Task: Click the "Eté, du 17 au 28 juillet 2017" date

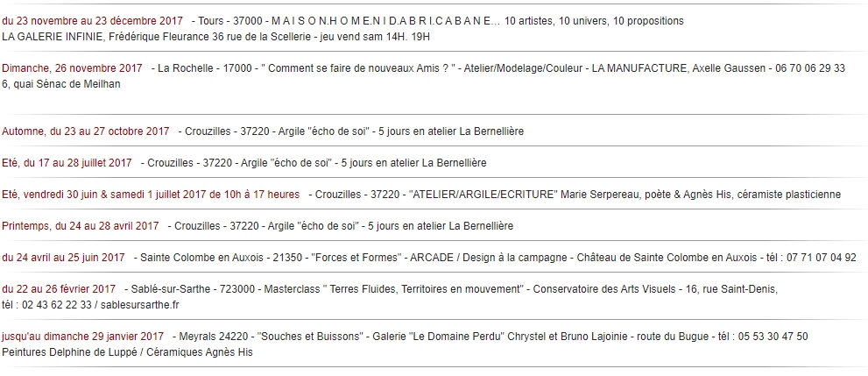Action: click(x=67, y=163)
